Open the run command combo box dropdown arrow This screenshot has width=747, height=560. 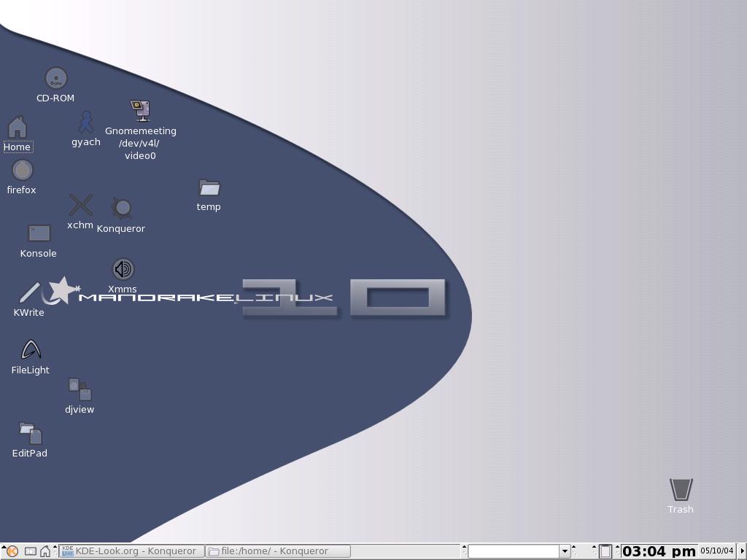pyautogui.click(x=565, y=551)
